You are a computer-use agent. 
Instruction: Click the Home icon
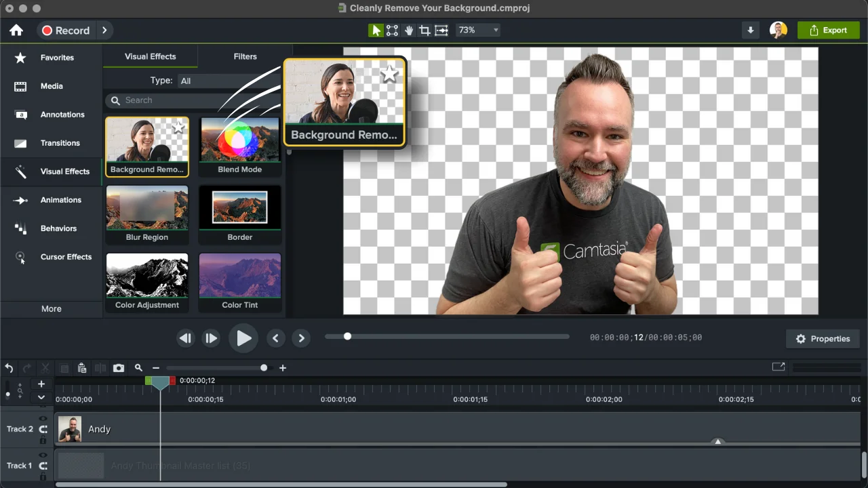tap(16, 30)
